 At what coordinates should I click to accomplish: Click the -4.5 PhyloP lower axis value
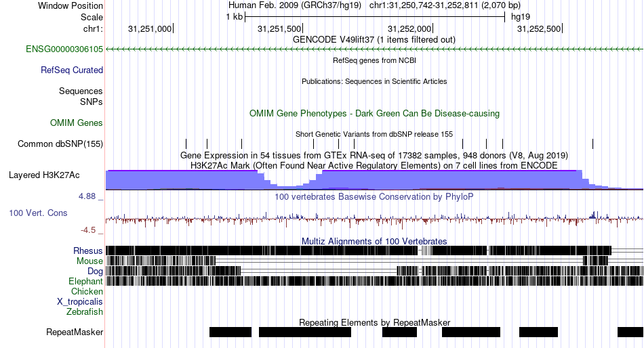pos(89,230)
